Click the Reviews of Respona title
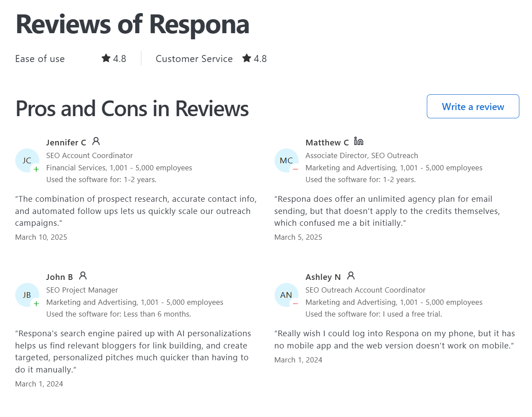 [132, 24]
